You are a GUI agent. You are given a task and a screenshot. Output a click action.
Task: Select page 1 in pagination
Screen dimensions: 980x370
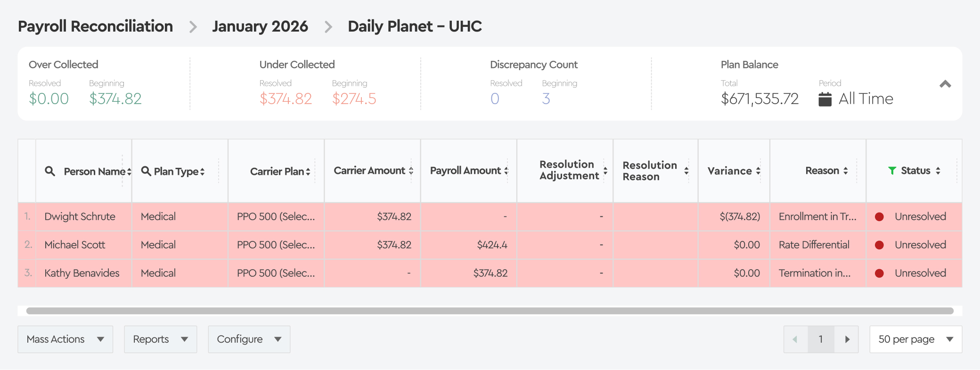[821, 339]
